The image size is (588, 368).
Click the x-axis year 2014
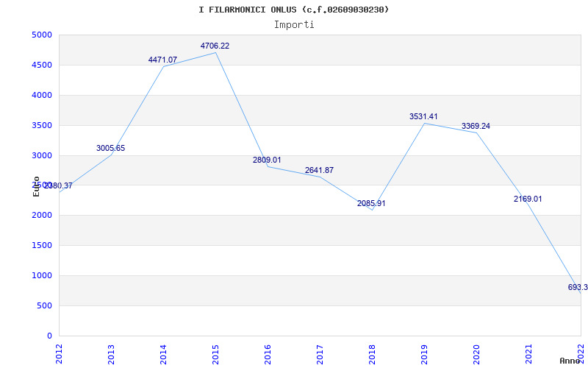tap(163, 355)
